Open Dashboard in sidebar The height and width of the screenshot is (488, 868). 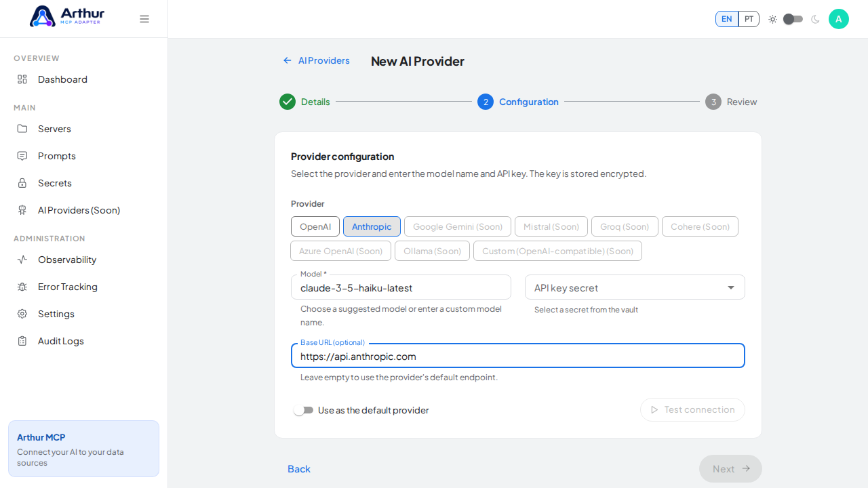84,79
